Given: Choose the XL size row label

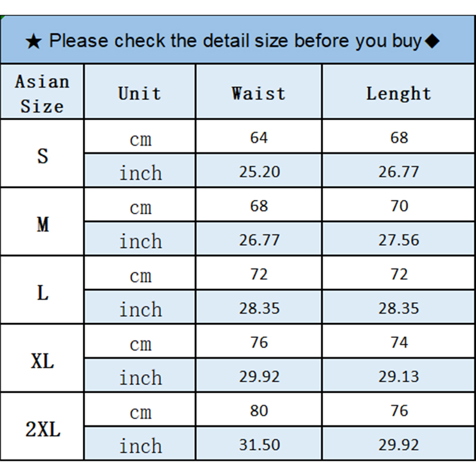Looking at the screenshot, I should pyautogui.click(x=42, y=361).
